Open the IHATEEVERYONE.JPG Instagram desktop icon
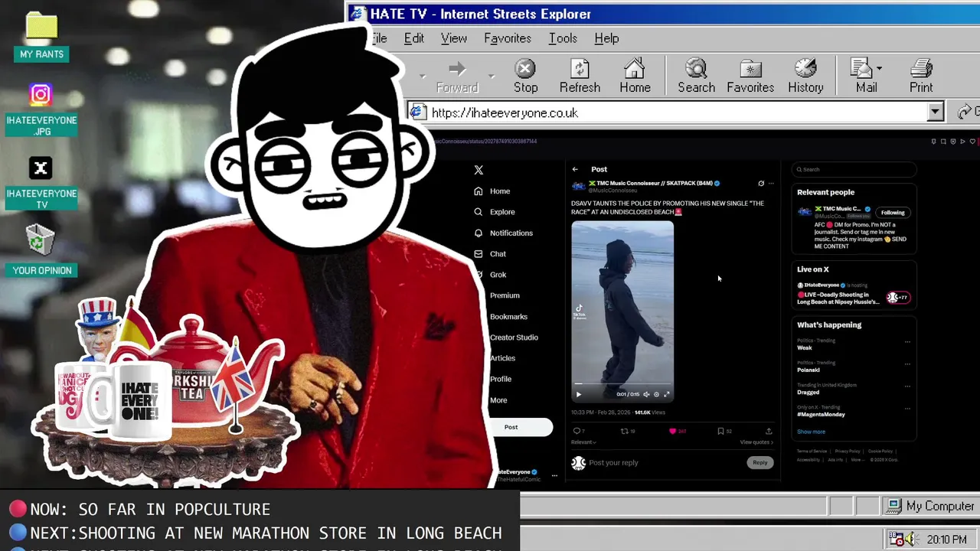Viewport: 980px width, 551px height. pyautogui.click(x=41, y=111)
